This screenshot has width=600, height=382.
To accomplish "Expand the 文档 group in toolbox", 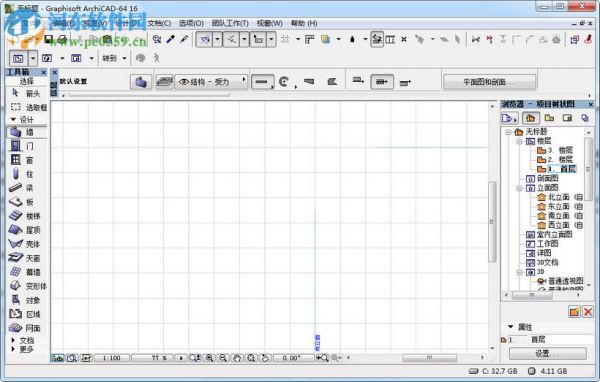I will 13,340.
